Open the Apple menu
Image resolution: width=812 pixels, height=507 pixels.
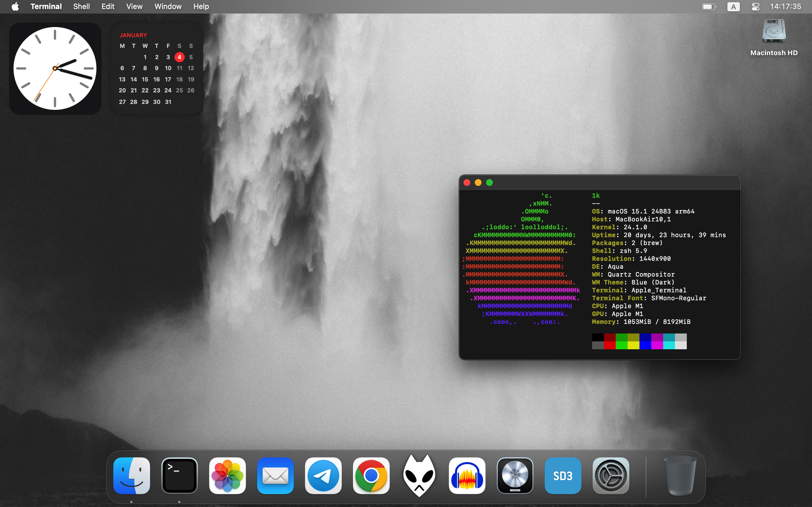coord(15,7)
